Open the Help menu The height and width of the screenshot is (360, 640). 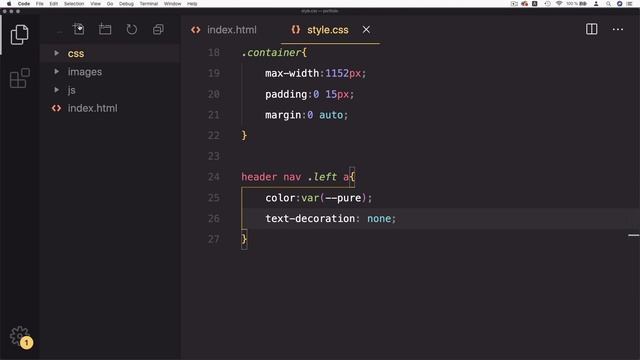(x=192, y=4)
